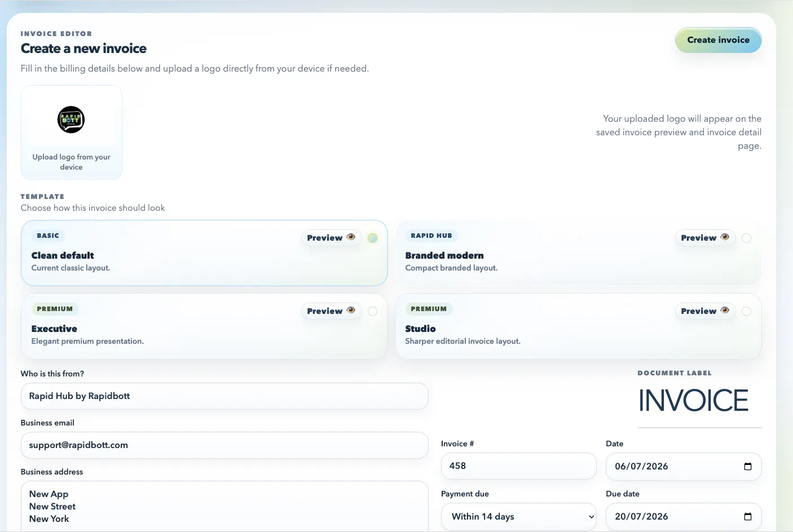Click the PREMIUM badge on Executive card
The height and width of the screenshot is (532, 793).
(x=55, y=309)
